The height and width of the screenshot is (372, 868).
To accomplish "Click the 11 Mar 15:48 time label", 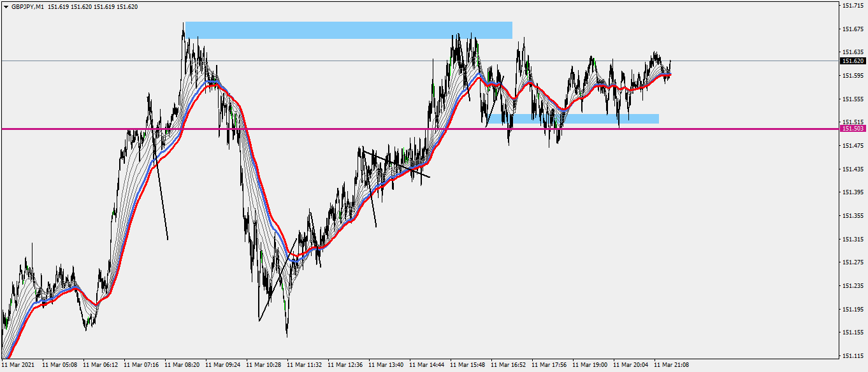I will (x=467, y=366).
